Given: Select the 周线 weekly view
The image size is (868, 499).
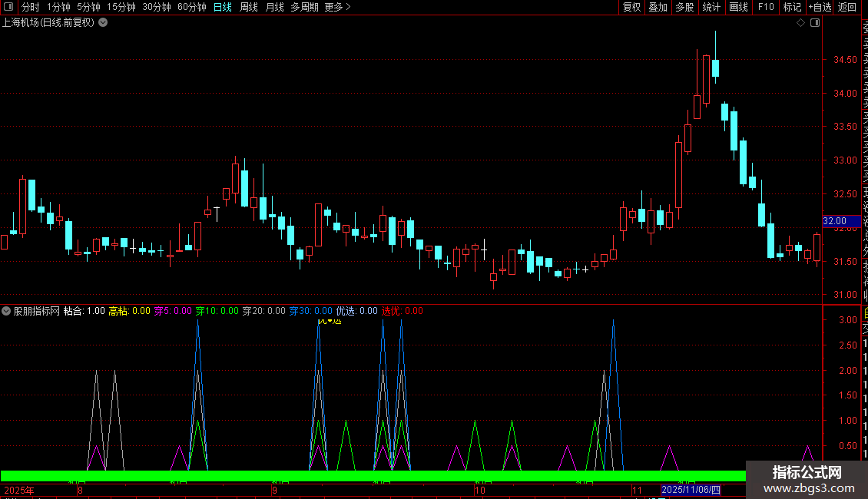Looking at the screenshot, I should pos(249,7).
